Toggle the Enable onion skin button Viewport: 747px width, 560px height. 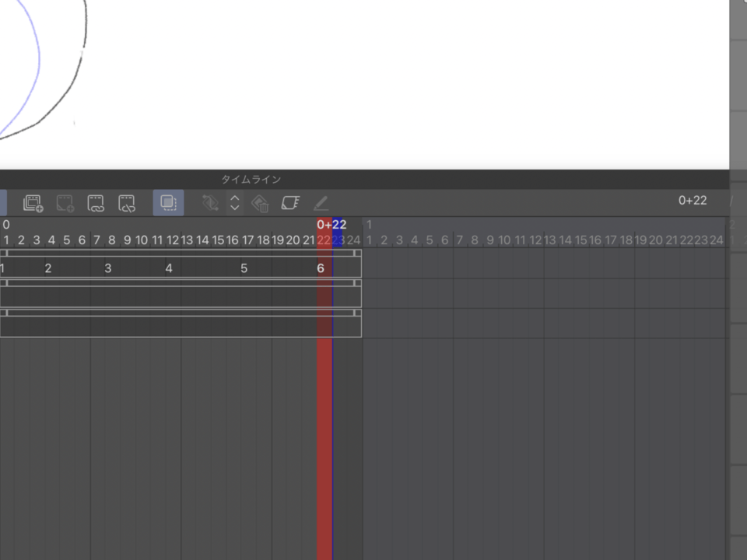point(168,203)
